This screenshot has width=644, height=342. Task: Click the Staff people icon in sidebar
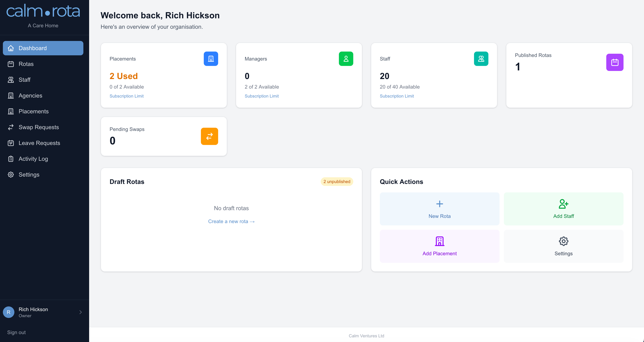coord(11,80)
